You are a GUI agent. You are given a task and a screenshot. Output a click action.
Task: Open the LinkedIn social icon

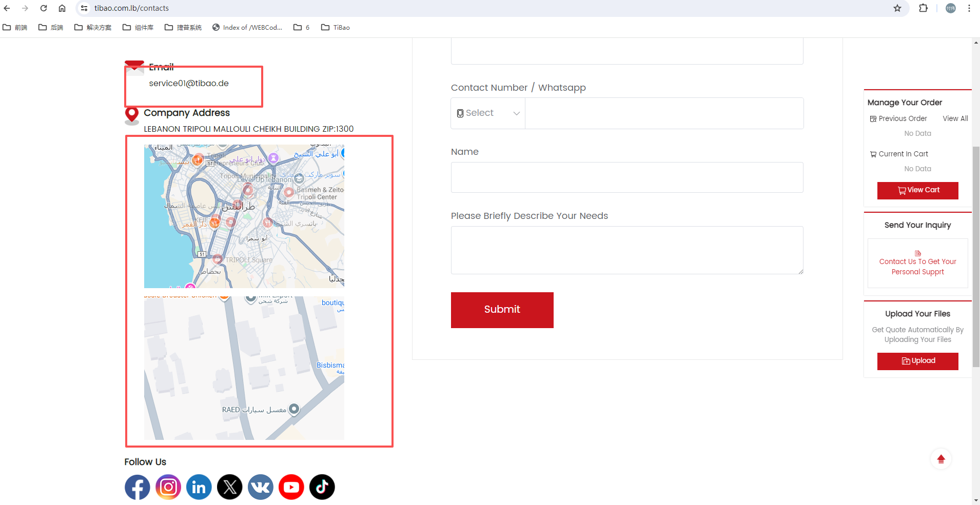[199, 487]
